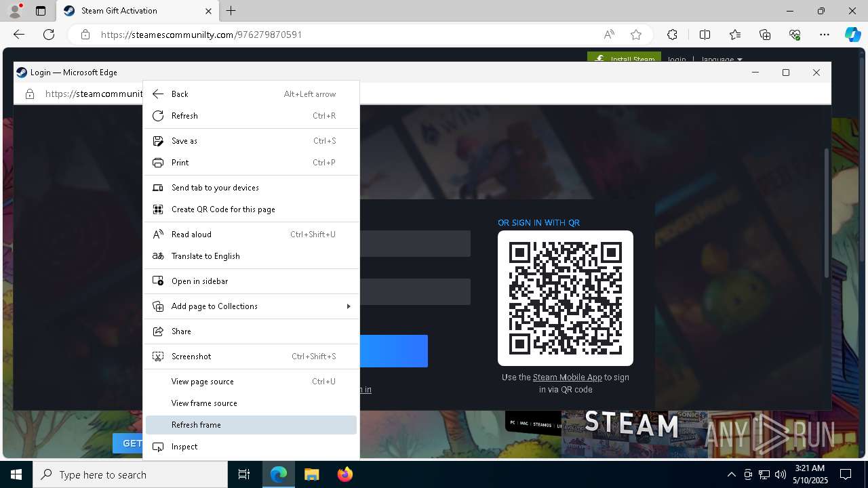Toggle split screen icon in toolbar

tap(705, 35)
